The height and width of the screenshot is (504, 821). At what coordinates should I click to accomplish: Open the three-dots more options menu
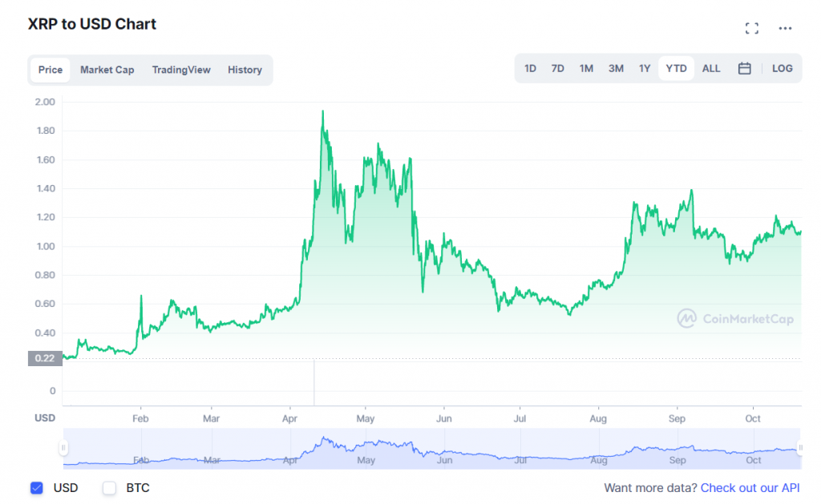tap(785, 29)
